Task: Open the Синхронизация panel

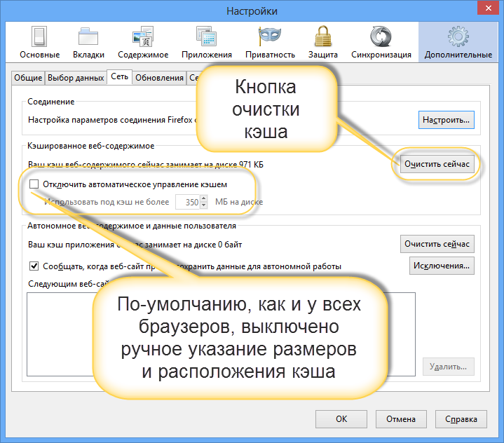Action: [381, 42]
